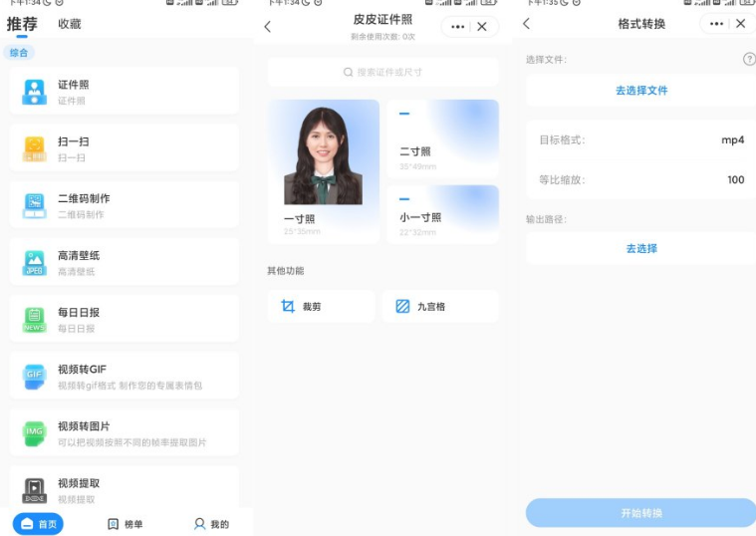Select the 综合 category chip
The width and height of the screenshot is (756, 536).
click(19, 53)
